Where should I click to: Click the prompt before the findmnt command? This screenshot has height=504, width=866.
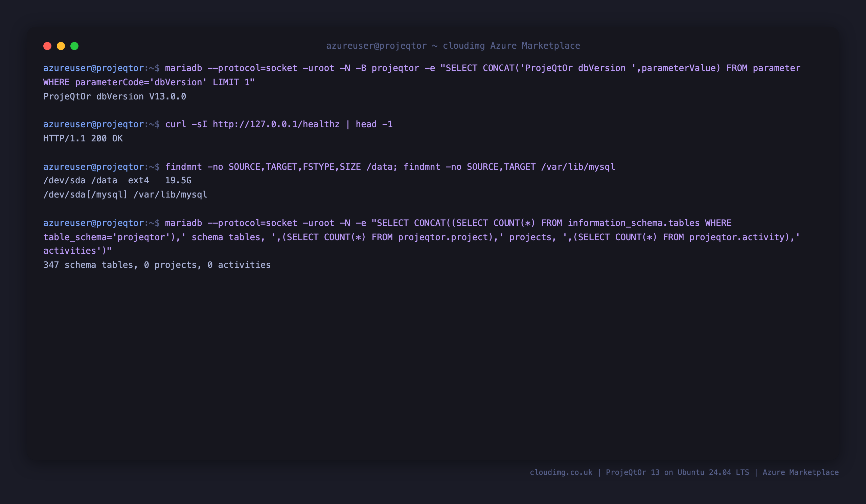point(101,167)
